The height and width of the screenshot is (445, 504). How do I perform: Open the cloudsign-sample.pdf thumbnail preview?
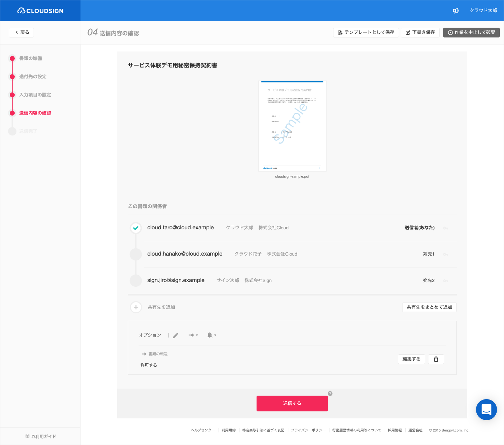[x=292, y=126]
